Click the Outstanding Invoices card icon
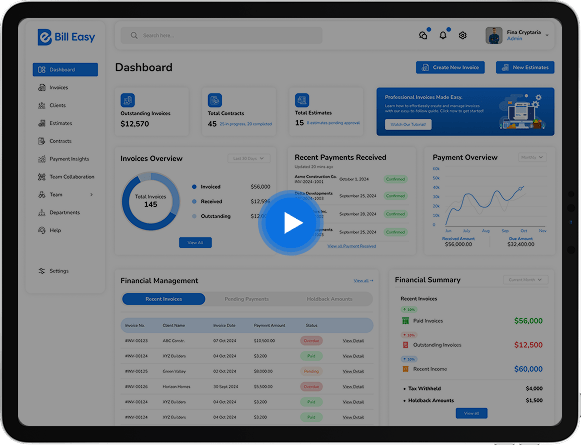582x445 pixels. [x=128, y=100]
